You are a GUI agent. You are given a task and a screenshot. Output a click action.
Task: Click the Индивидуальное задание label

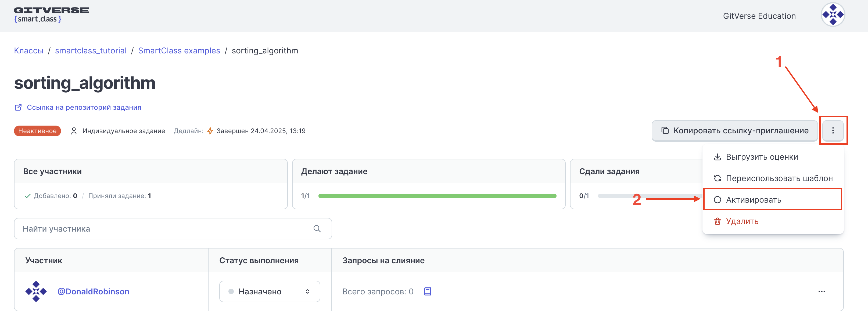click(124, 131)
